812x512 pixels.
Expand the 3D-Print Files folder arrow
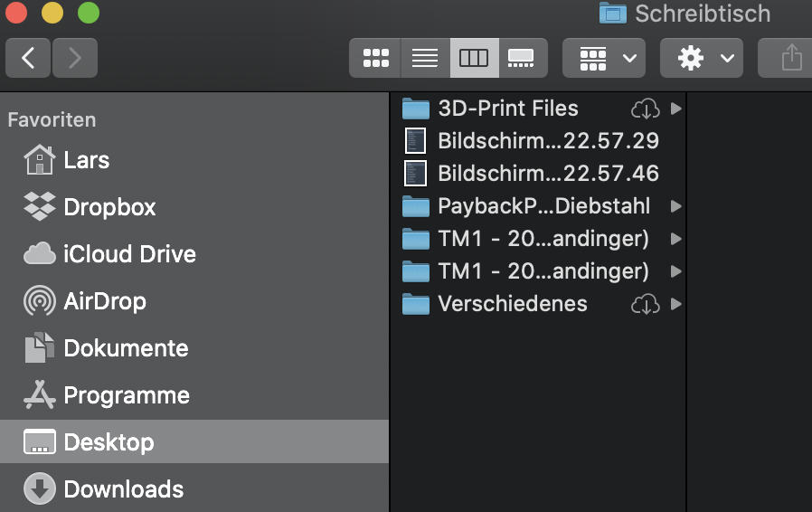(675, 109)
